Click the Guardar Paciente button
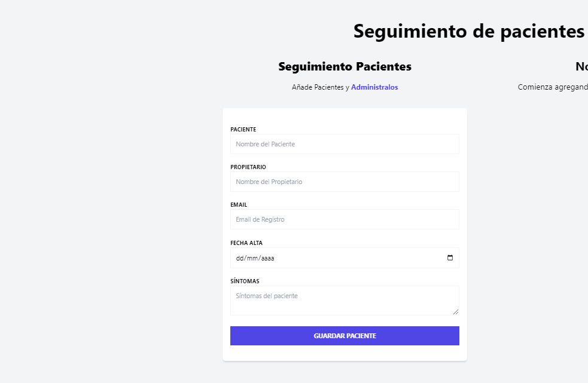The image size is (588, 383). tap(345, 336)
